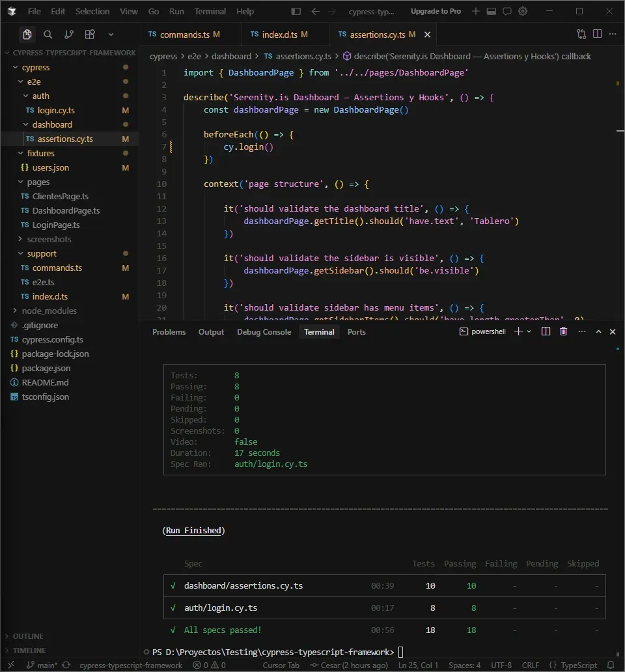Open the Explorer view icon

(27, 35)
